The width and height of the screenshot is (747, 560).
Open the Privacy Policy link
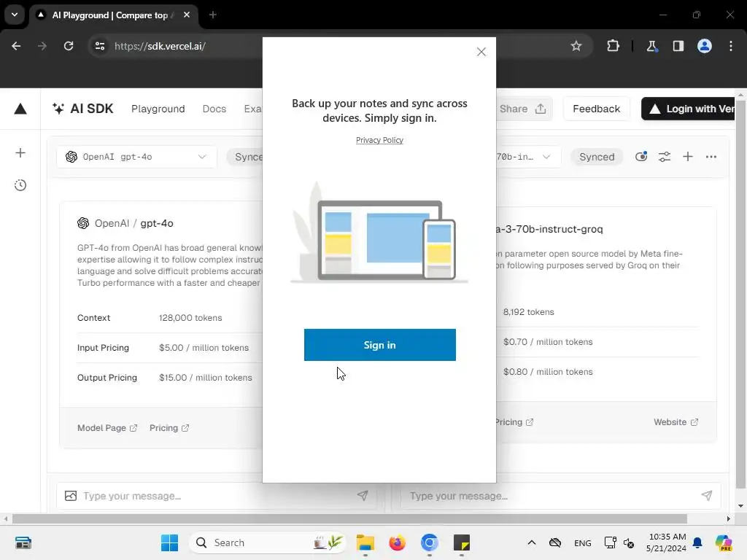(379, 140)
